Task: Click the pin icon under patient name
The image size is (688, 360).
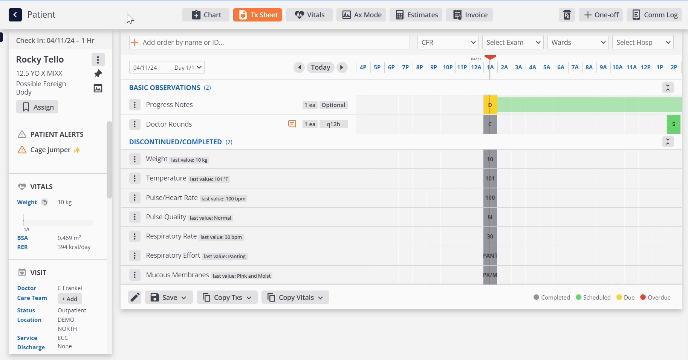Action: click(x=98, y=73)
